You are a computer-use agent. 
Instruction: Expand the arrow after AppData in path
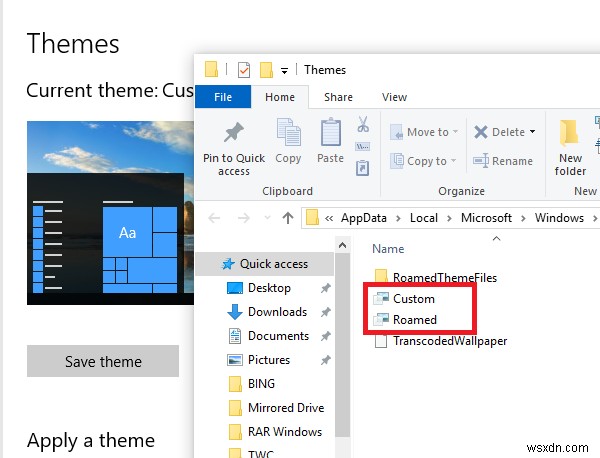pyautogui.click(x=398, y=218)
